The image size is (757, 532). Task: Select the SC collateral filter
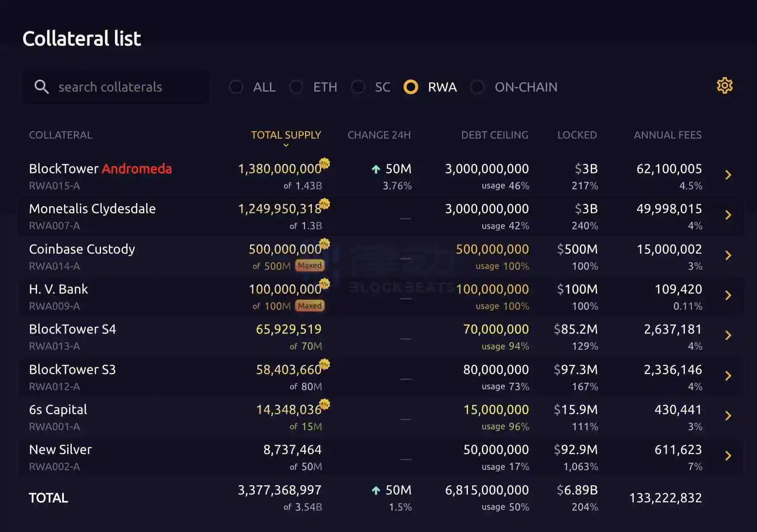coord(358,87)
